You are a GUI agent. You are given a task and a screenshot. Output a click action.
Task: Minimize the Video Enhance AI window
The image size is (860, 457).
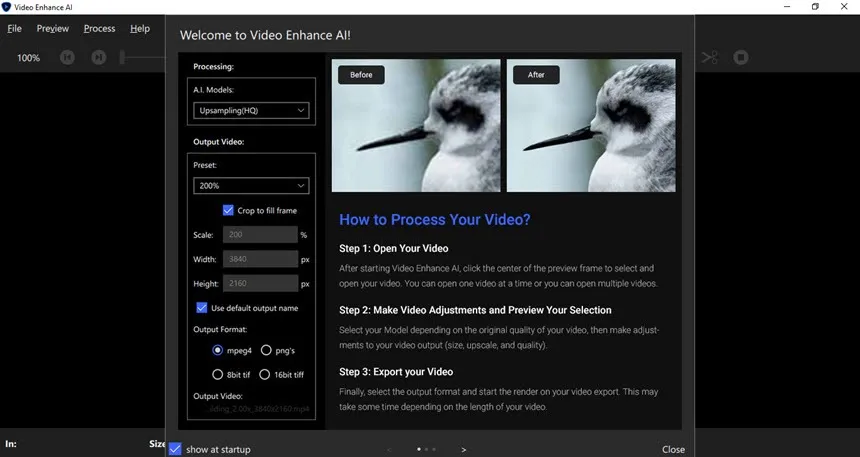(787, 7)
